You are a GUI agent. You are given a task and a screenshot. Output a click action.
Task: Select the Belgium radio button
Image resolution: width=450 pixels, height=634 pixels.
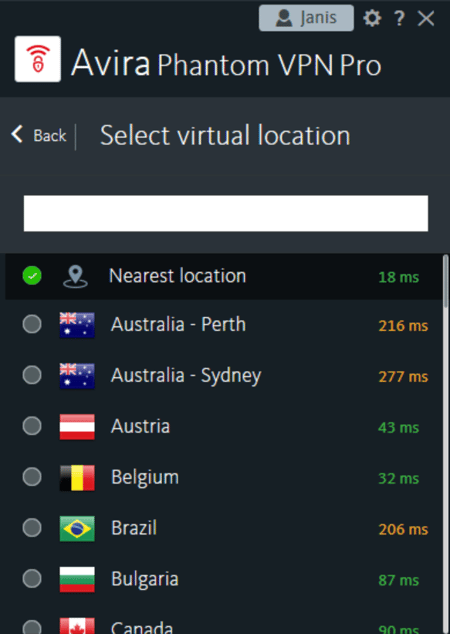point(32,477)
